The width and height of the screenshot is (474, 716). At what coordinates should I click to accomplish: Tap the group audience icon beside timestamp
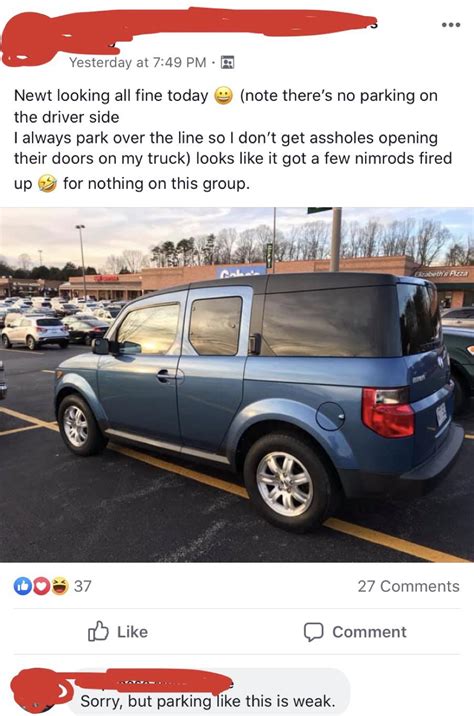227,62
